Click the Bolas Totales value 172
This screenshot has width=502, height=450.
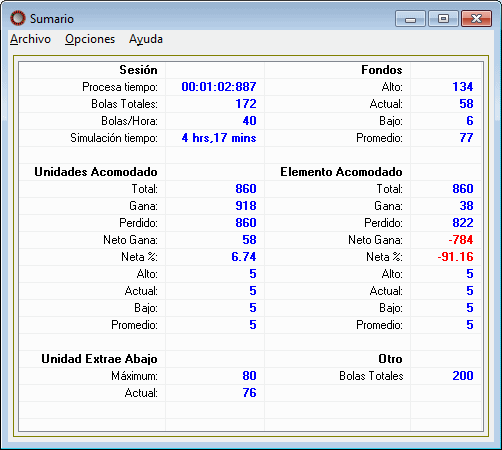[246, 104]
